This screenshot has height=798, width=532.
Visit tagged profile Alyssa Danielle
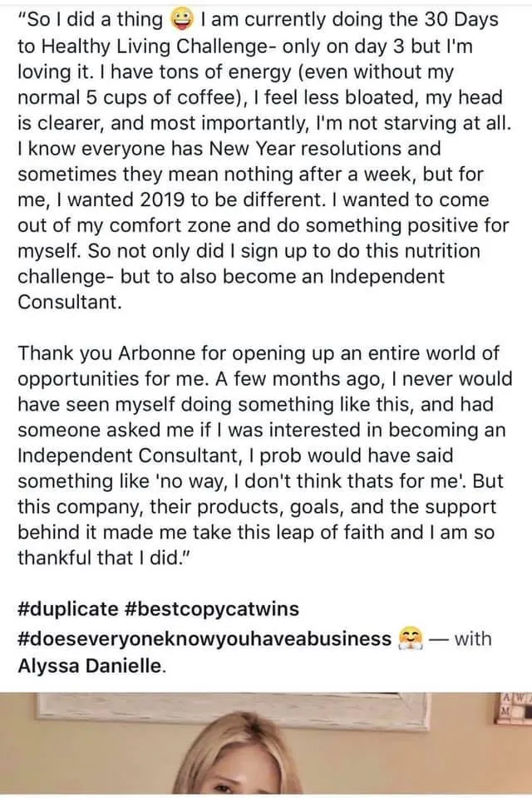click(x=91, y=666)
